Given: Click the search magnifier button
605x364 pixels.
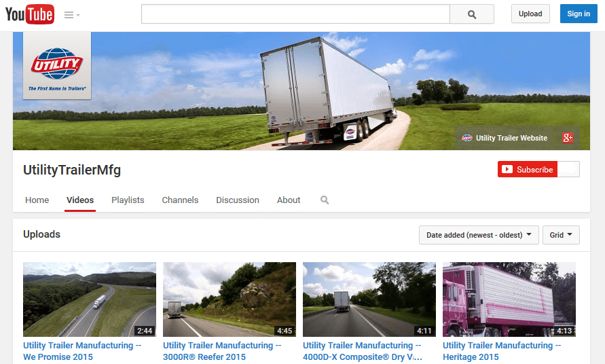Looking at the screenshot, I should point(471,14).
